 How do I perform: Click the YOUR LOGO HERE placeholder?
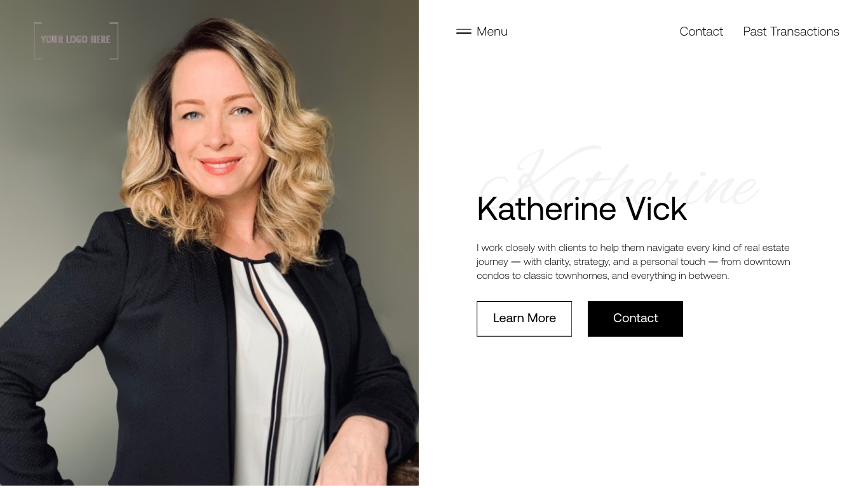coord(76,39)
